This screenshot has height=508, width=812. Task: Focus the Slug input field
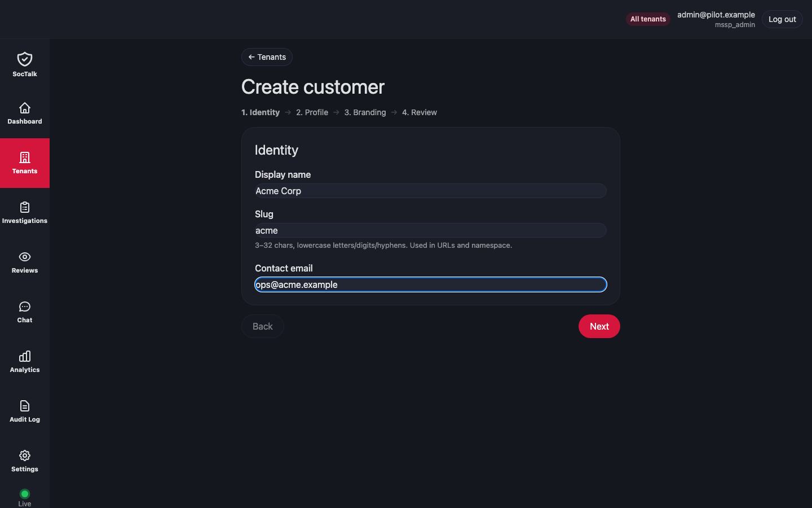(x=431, y=230)
